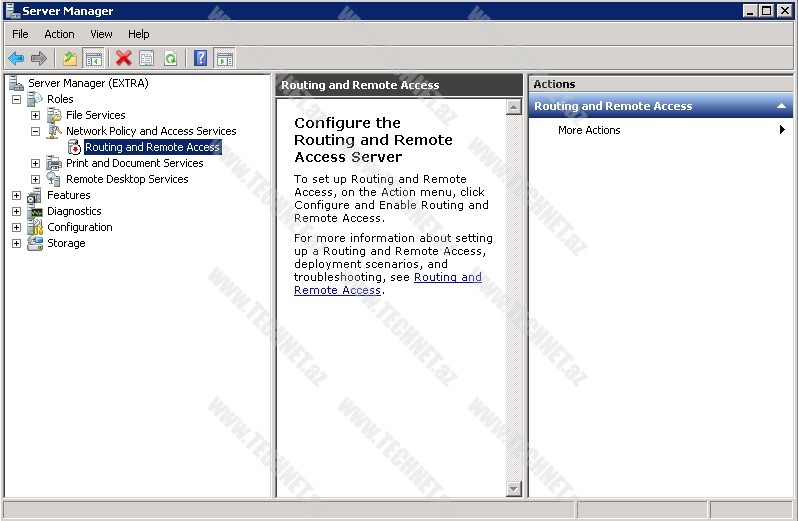This screenshot has height=521, width=798.
Task: Click the Up One Level folder icon
Action: tap(69, 59)
